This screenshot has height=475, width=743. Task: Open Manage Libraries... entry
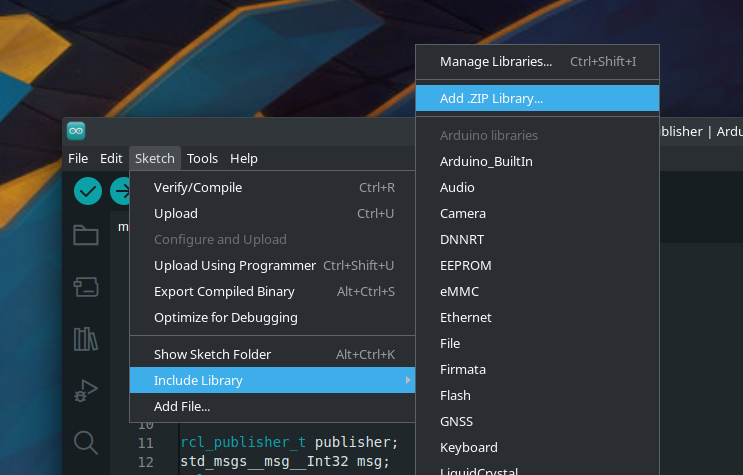537,62
